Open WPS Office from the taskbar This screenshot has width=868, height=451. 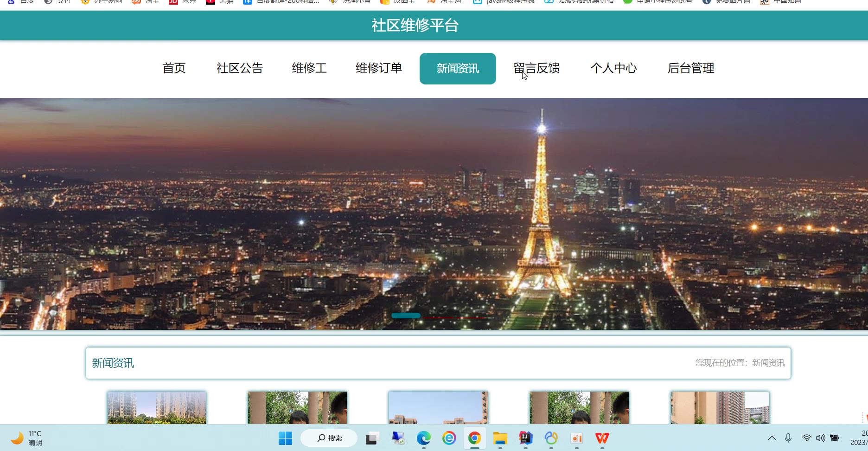(x=602, y=438)
